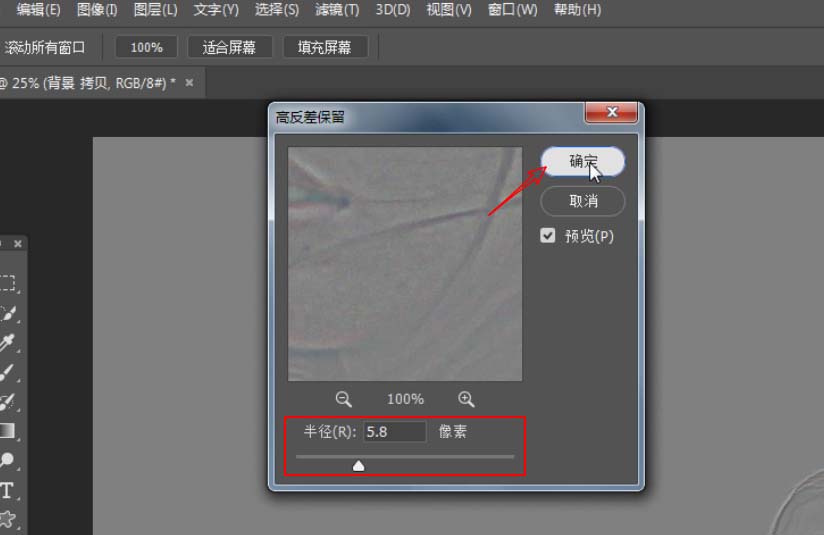Image resolution: width=824 pixels, height=535 pixels.
Task: Select the Rectangular Marquee tool
Action: point(7,283)
